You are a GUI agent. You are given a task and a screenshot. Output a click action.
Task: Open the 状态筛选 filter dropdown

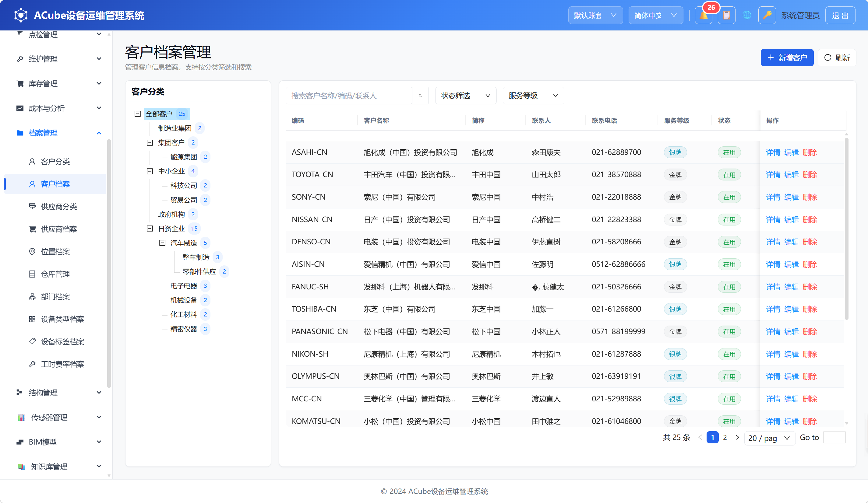point(466,96)
